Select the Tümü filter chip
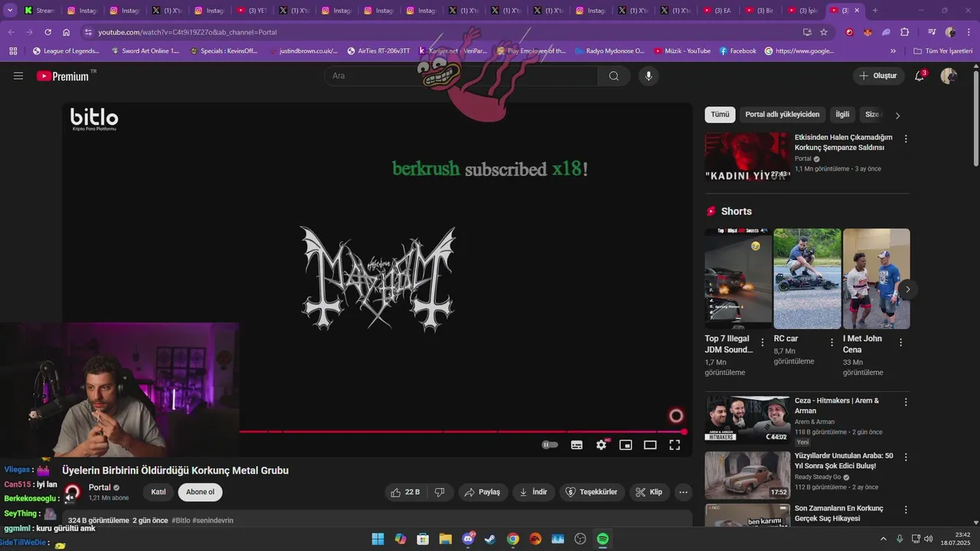 point(720,115)
